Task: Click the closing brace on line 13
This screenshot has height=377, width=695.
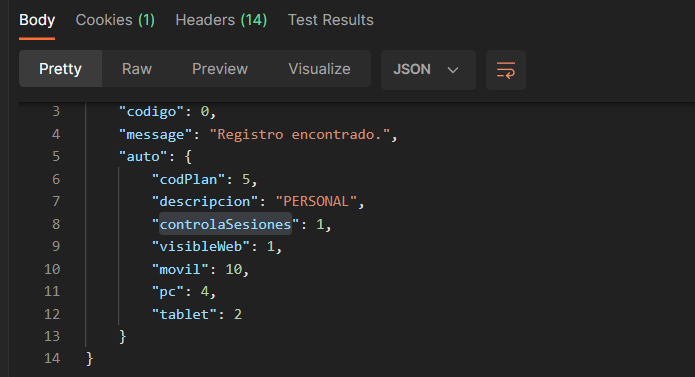Action: 123,336
